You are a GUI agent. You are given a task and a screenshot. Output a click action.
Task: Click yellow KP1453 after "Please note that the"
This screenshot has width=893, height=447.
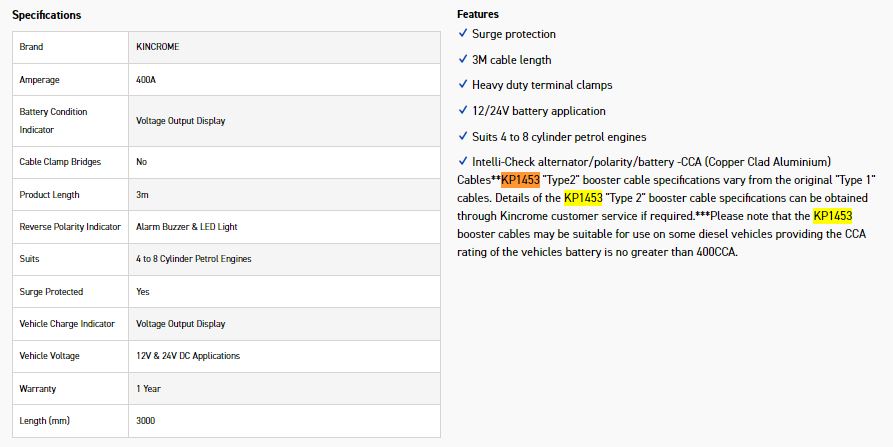click(x=832, y=216)
